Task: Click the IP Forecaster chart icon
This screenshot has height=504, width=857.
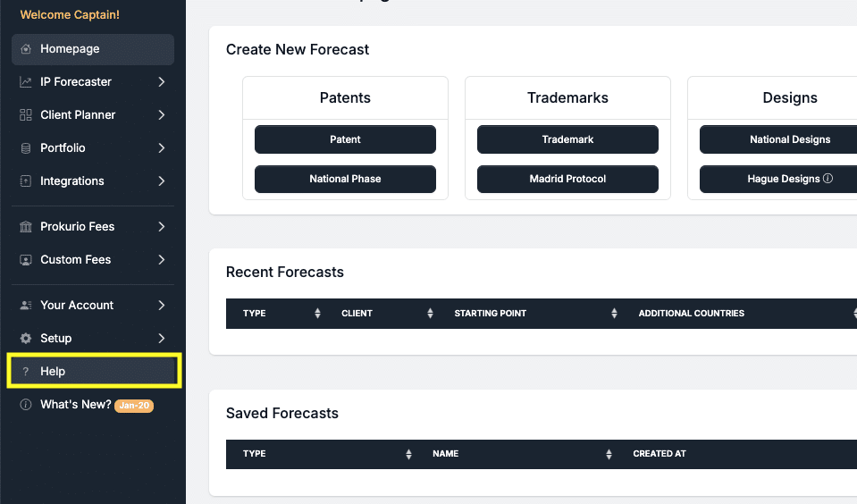Action: tap(26, 82)
